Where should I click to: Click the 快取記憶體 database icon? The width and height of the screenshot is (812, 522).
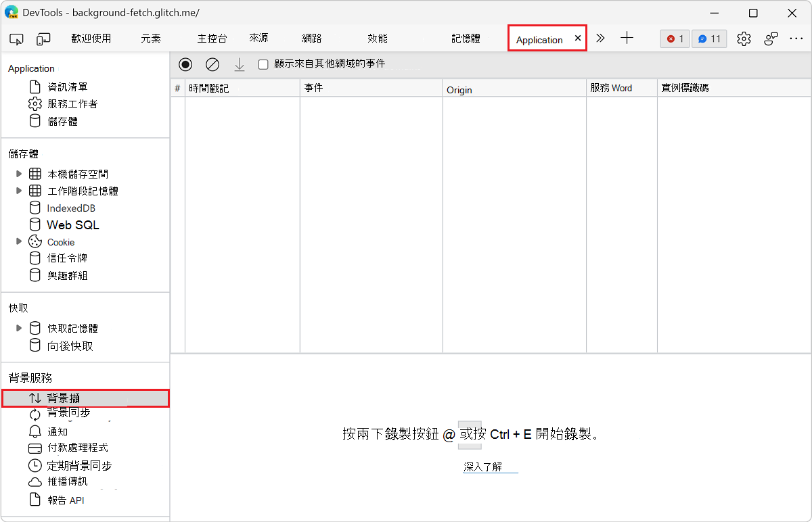(35, 328)
